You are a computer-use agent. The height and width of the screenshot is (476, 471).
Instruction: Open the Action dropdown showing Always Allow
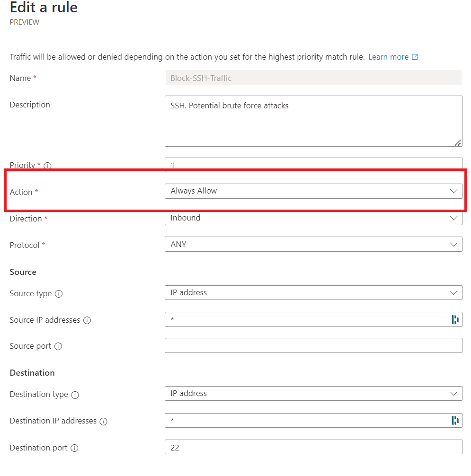(x=313, y=191)
